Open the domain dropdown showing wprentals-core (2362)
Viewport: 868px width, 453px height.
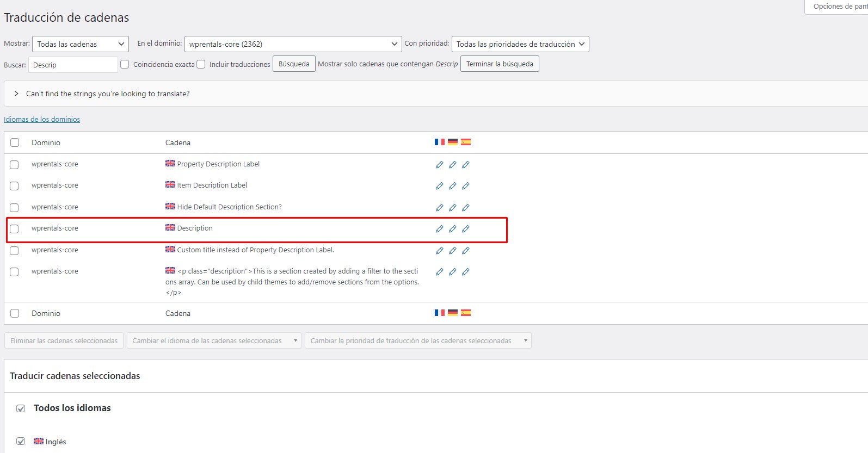coord(293,44)
